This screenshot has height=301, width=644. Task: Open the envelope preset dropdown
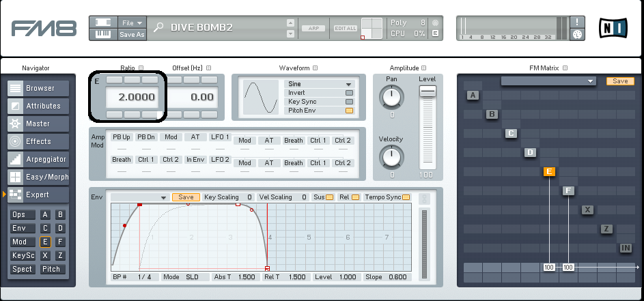pos(140,197)
